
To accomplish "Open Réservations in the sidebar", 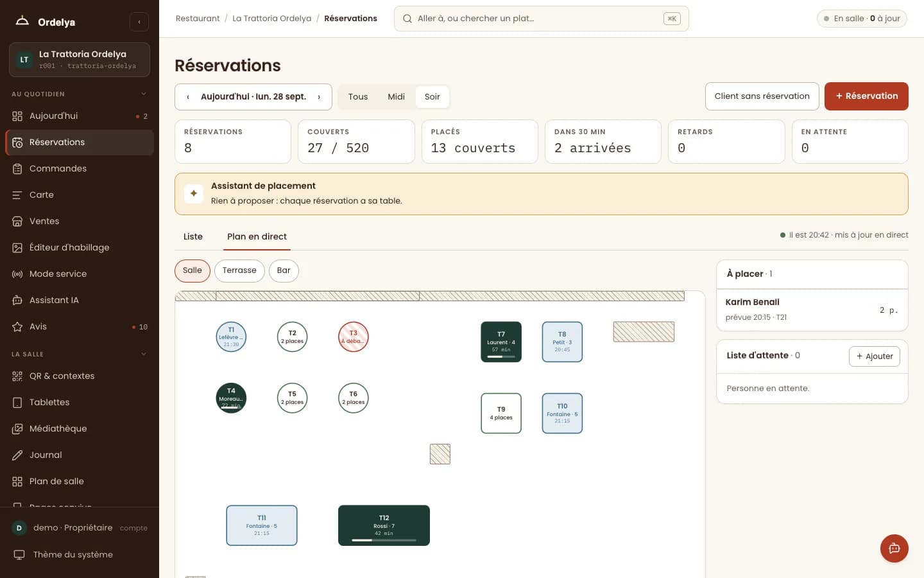I will (x=80, y=143).
